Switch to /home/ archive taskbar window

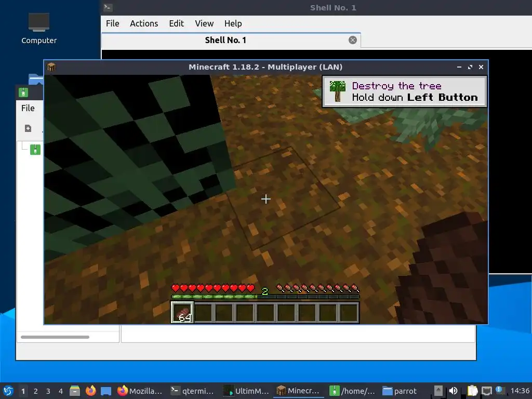click(352, 391)
